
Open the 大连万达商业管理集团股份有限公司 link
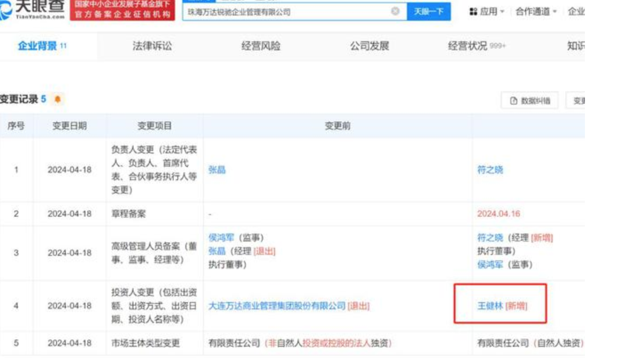277,306
